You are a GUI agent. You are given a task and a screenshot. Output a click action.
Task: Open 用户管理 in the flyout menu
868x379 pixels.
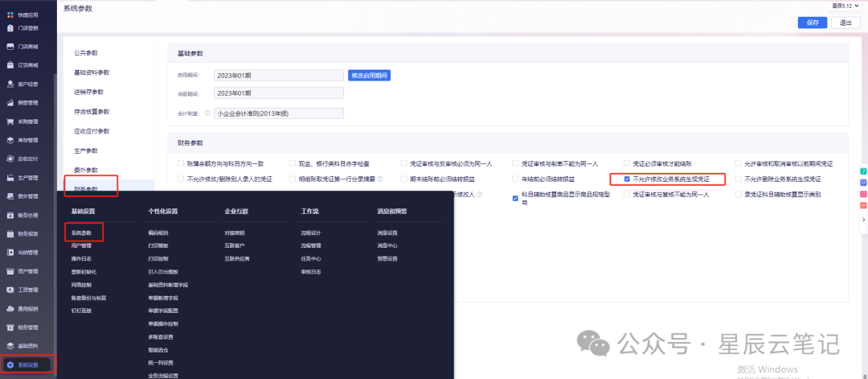pos(81,245)
